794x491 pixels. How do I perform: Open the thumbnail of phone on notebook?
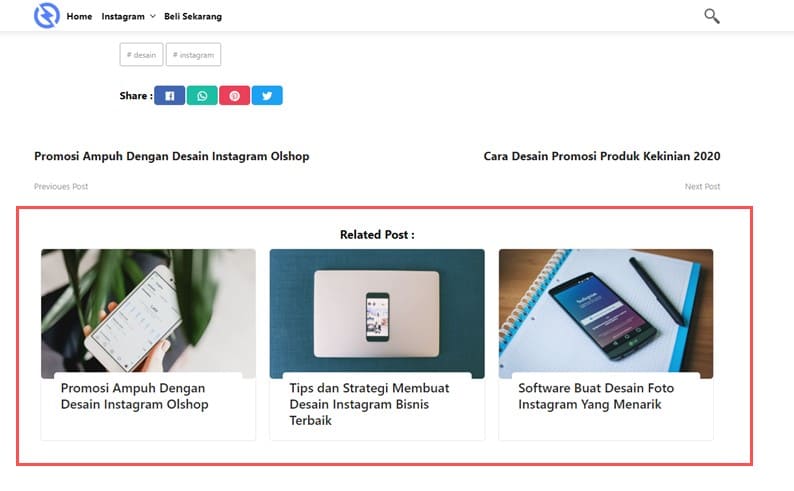(x=606, y=313)
